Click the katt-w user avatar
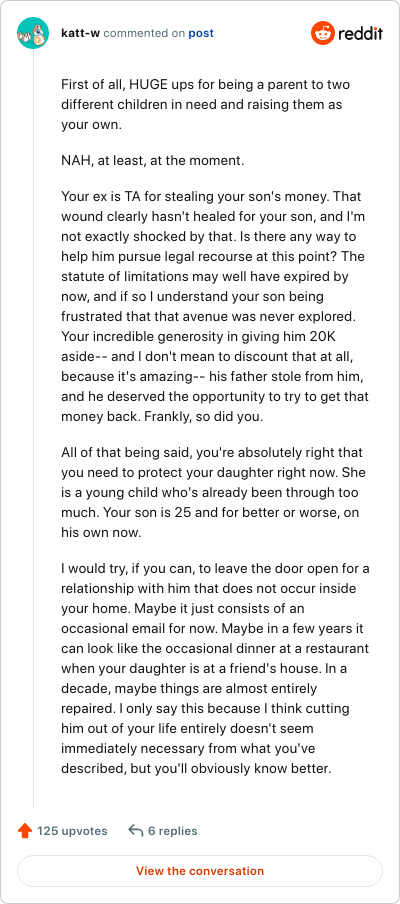Viewport: 400px width, 904px height. pos(33,33)
